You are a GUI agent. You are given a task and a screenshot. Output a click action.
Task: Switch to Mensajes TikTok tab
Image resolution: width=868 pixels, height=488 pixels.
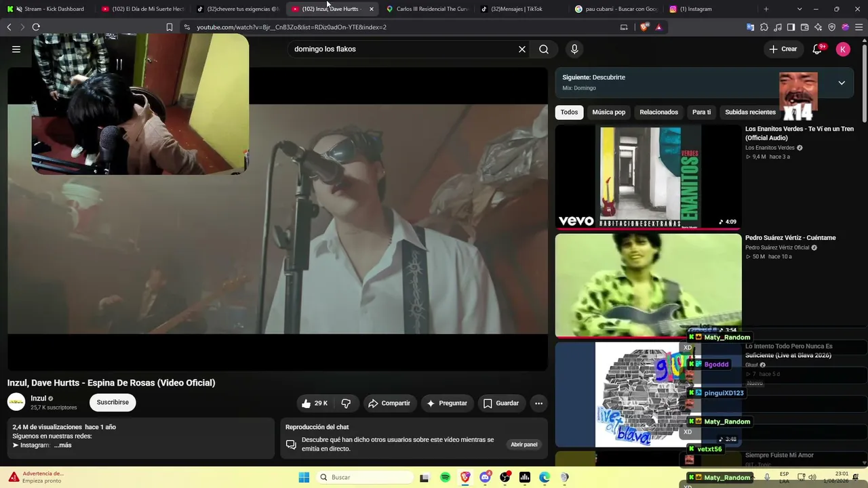point(522,9)
